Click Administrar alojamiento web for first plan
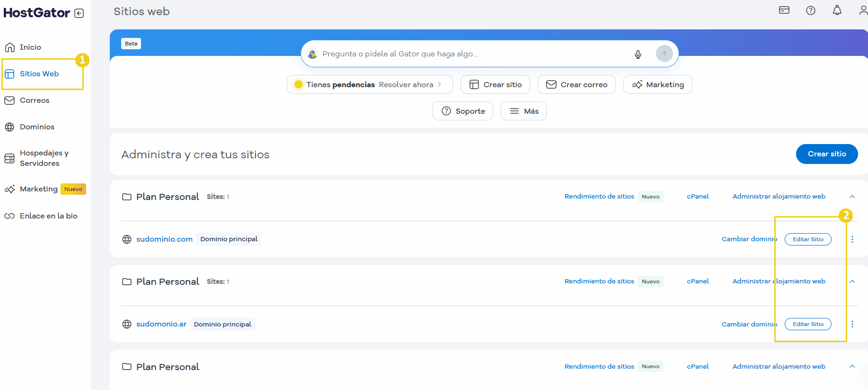Image resolution: width=868 pixels, height=390 pixels. [x=779, y=197]
